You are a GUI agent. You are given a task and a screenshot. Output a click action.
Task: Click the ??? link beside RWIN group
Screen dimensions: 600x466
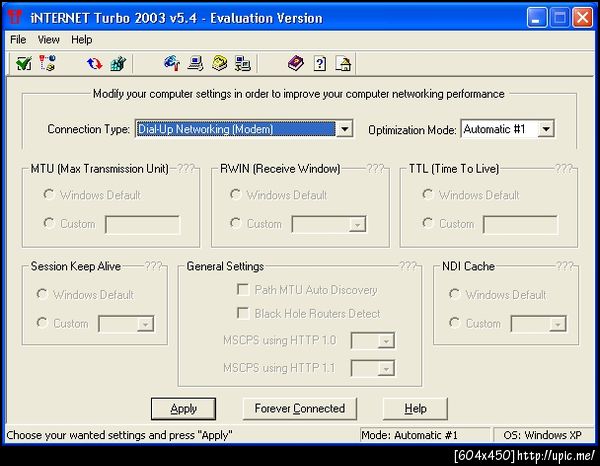click(x=375, y=168)
